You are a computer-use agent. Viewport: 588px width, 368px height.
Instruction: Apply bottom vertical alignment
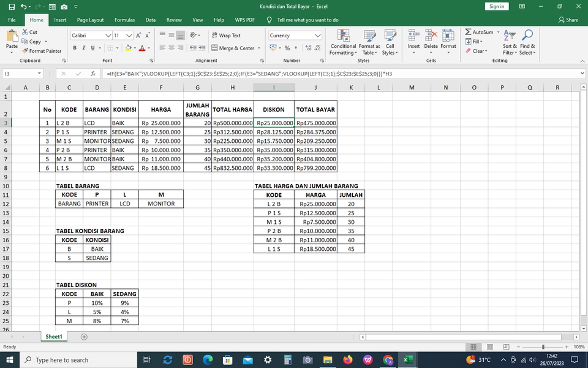click(x=180, y=36)
